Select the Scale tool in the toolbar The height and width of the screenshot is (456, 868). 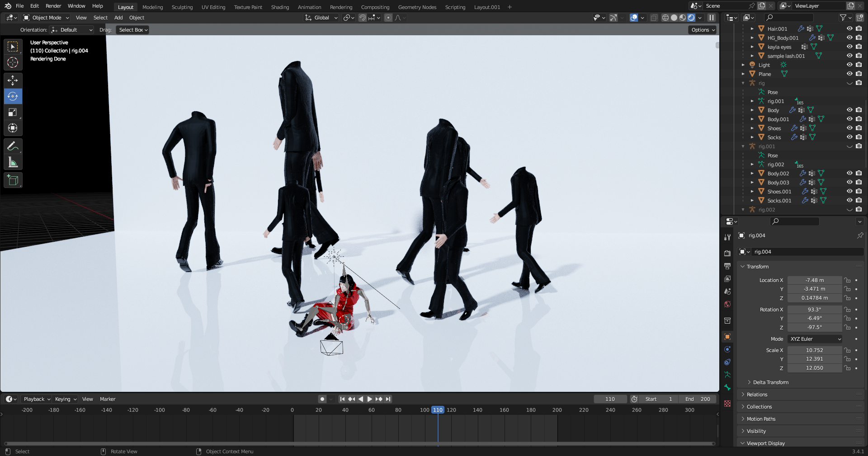pos(13,112)
